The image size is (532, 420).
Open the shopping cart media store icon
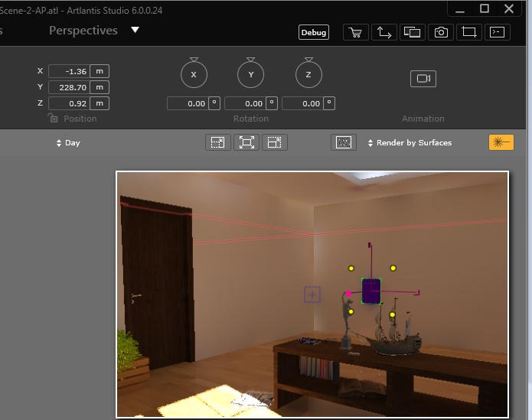coord(356,33)
